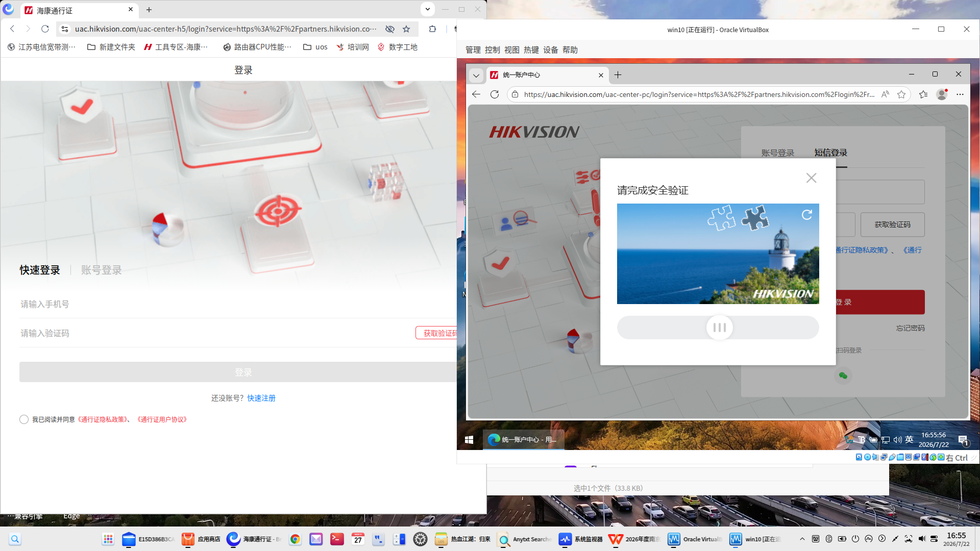Viewport: 980px width, 551px height.
Task: Open VirtualBox 管理 menu
Action: coord(473,50)
